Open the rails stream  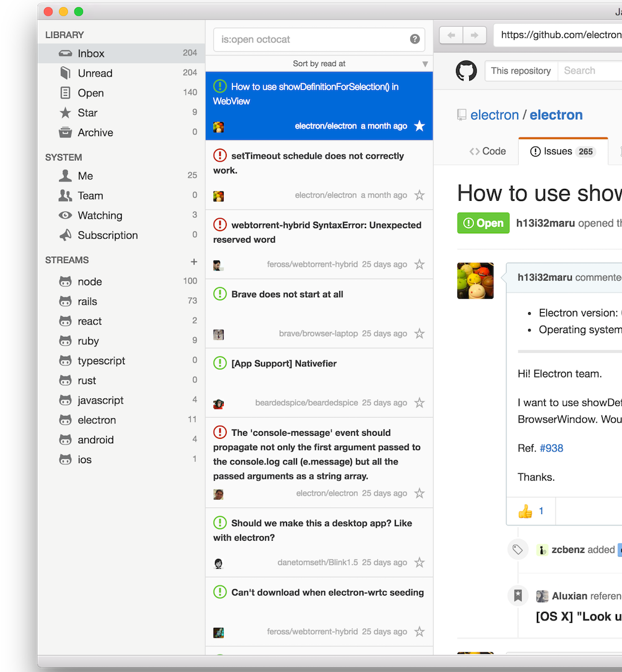pyautogui.click(x=121, y=301)
